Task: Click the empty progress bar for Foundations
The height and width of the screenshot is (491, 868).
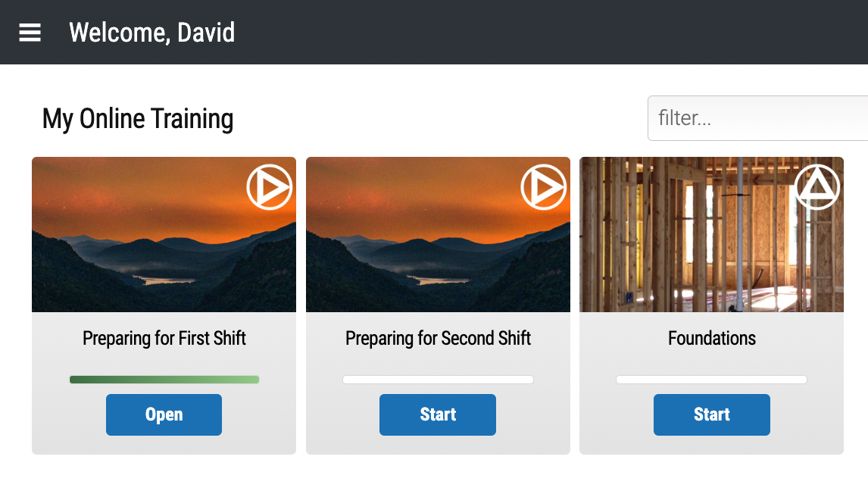Action: pyautogui.click(x=711, y=380)
